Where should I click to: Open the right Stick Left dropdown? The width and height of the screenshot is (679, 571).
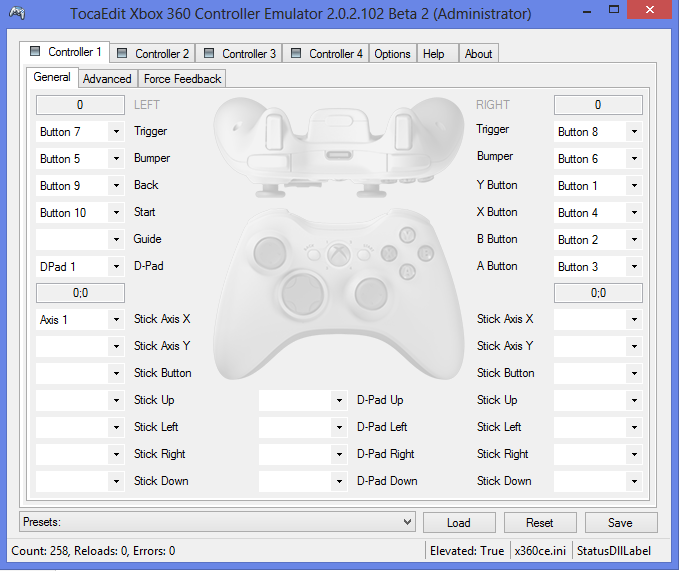point(598,427)
